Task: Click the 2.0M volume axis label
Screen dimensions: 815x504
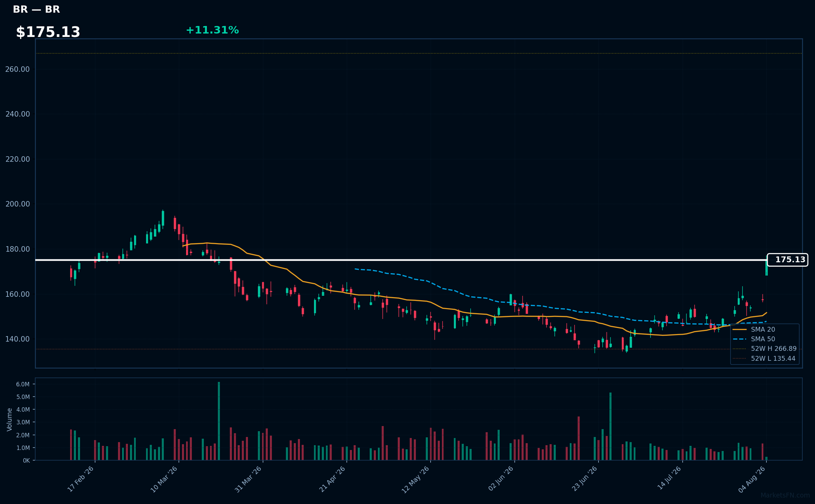Action: click(23, 435)
